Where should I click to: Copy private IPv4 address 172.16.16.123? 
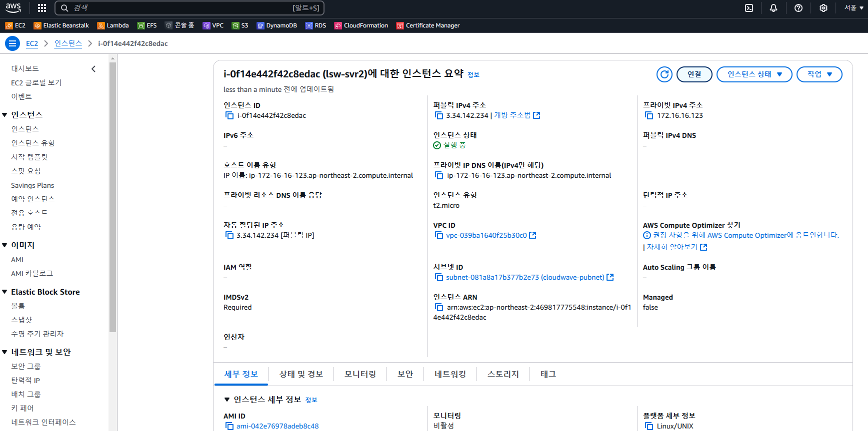pyautogui.click(x=649, y=115)
